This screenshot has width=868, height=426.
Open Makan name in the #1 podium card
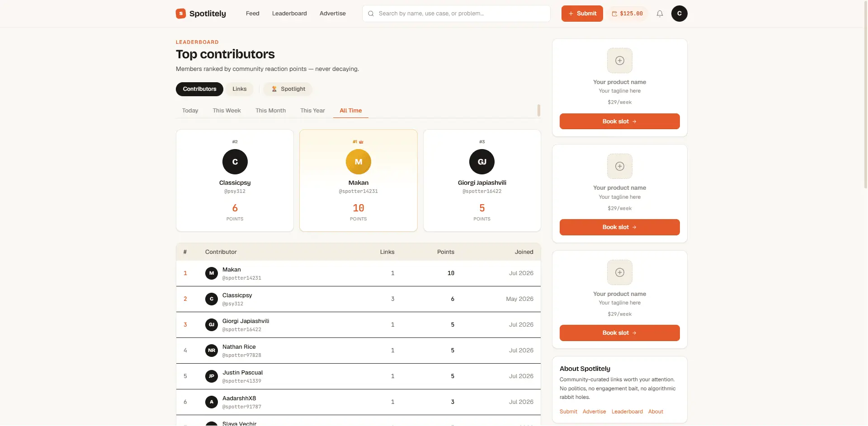click(359, 183)
